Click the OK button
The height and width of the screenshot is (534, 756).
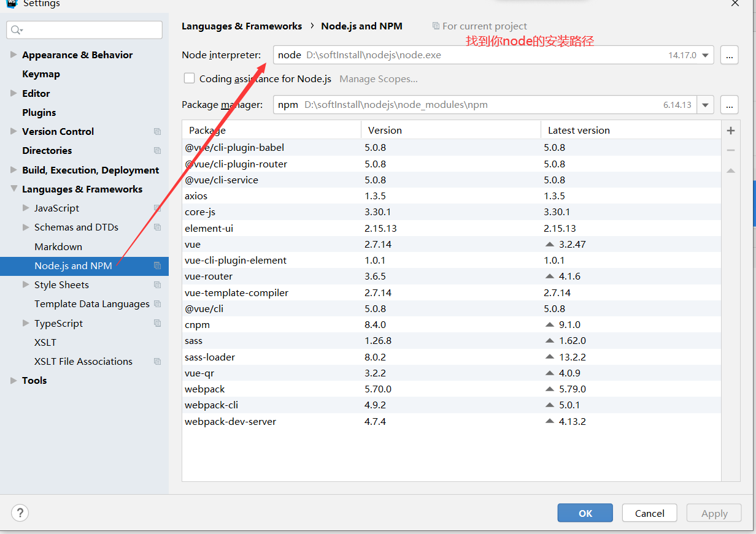coord(585,513)
